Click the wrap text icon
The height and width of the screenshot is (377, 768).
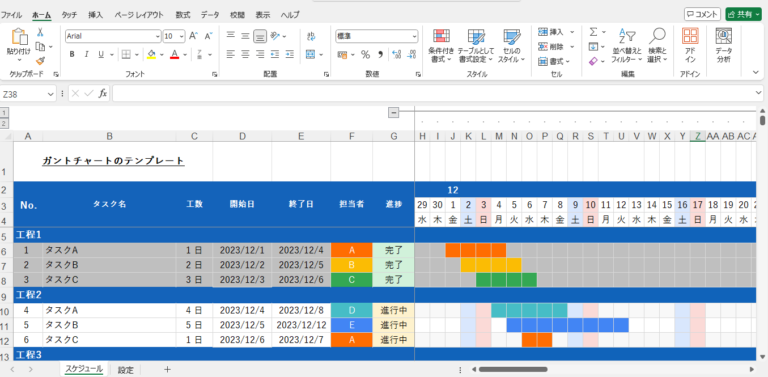tap(311, 36)
